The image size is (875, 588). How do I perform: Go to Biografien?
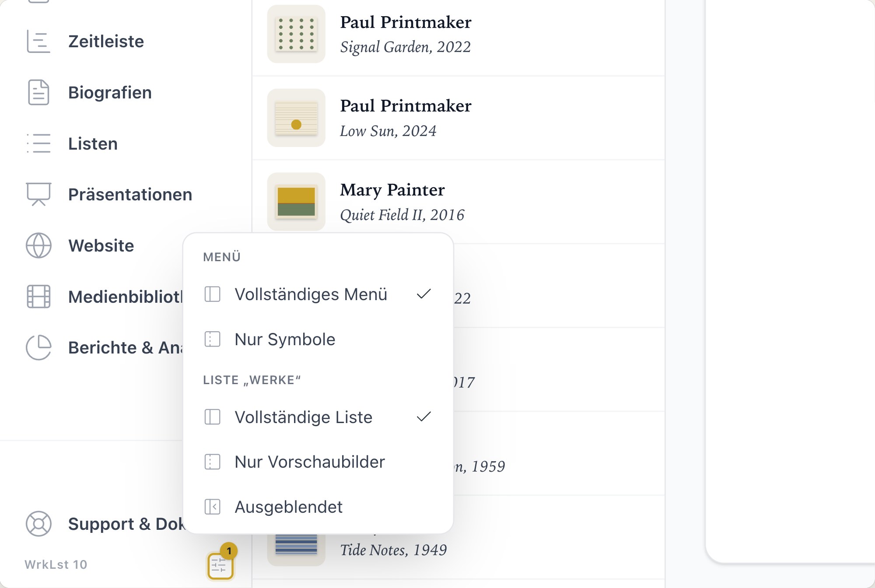pyautogui.click(x=110, y=92)
